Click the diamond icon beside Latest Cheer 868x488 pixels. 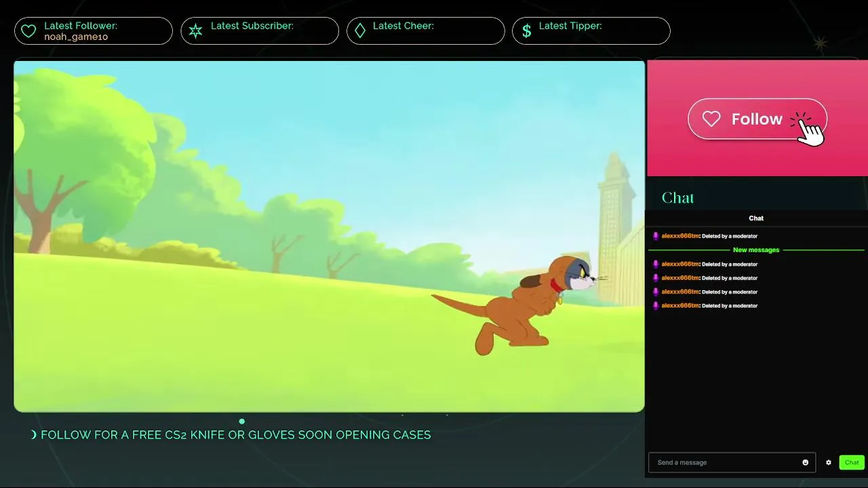360,31
